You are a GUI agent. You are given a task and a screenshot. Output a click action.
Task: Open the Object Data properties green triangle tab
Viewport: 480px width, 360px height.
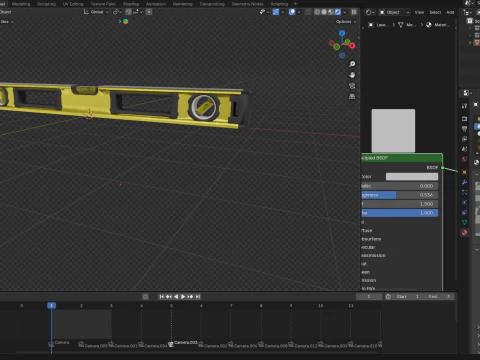click(464, 222)
